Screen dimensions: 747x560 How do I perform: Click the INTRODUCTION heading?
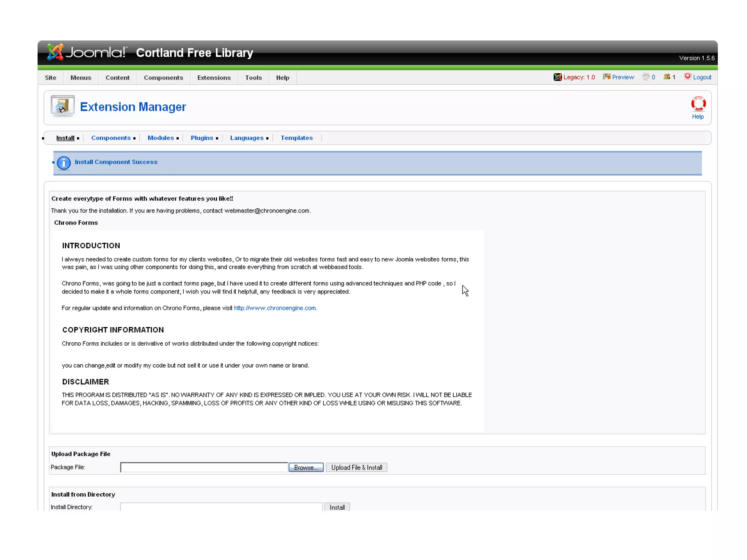(91, 246)
